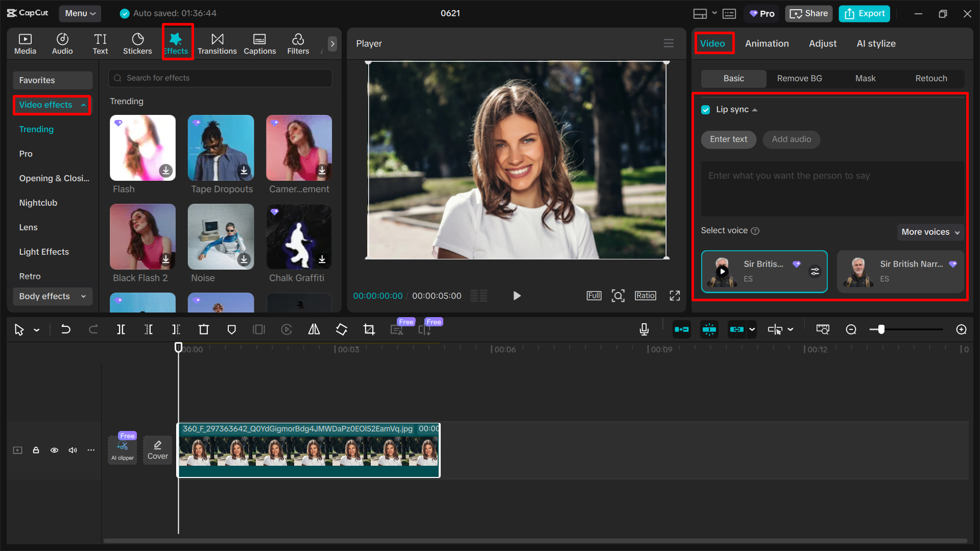Hide the video track with the eye toggle
This screenshot has height=551, width=980.
click(x=54, y=450)
